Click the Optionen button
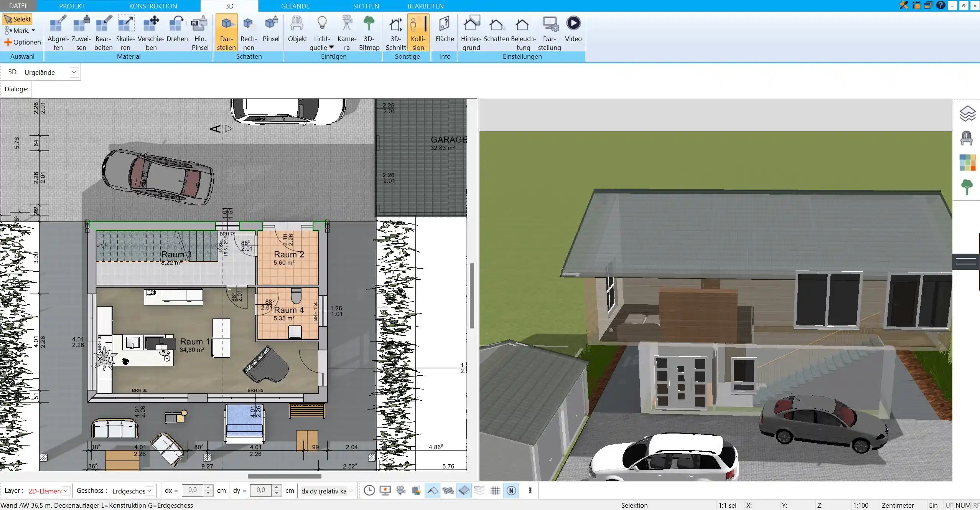 tap(22, 42)
